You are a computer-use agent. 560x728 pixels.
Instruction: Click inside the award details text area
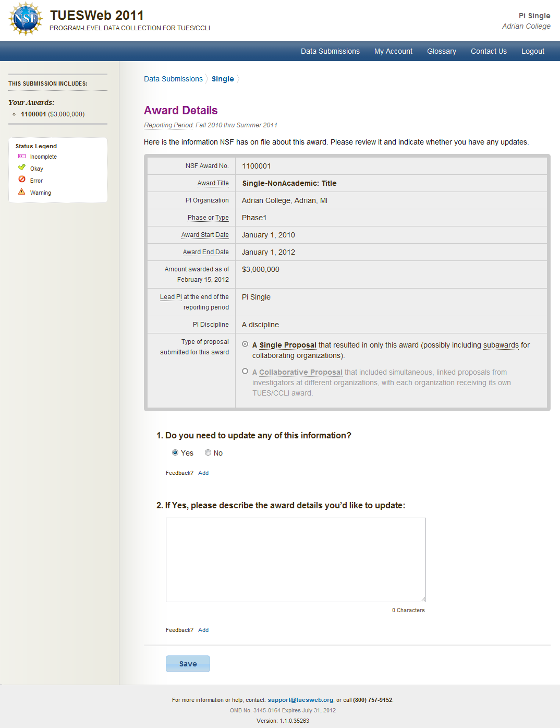click(296, 559)
